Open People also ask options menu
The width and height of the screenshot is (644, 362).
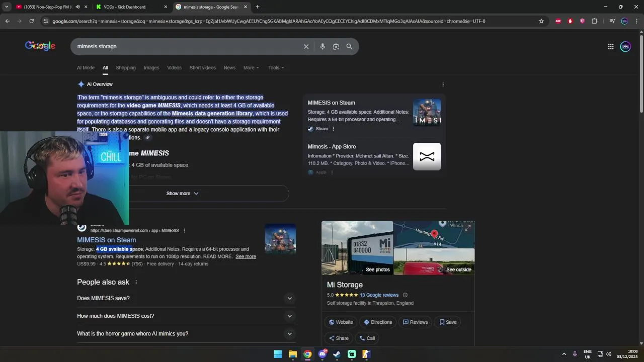(x=136, y=282)
